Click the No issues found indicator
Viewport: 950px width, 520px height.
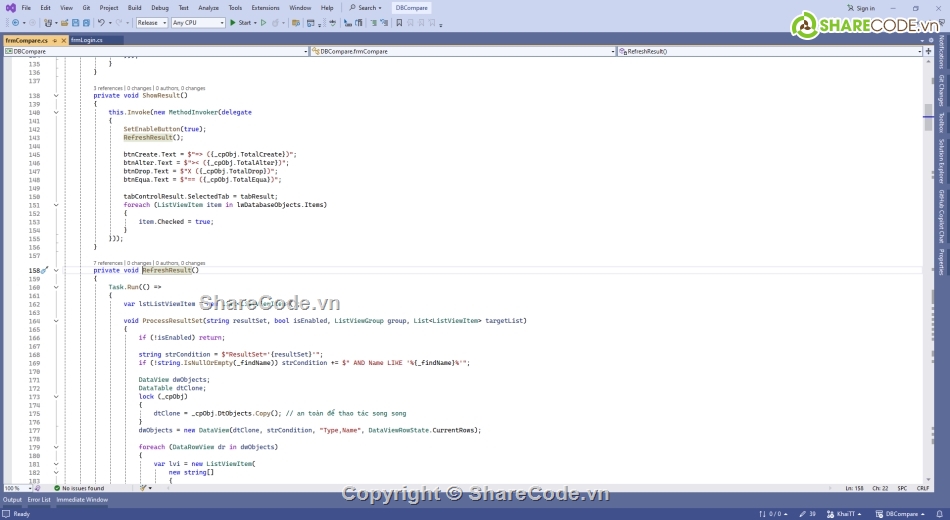click(x=79, y=488)
